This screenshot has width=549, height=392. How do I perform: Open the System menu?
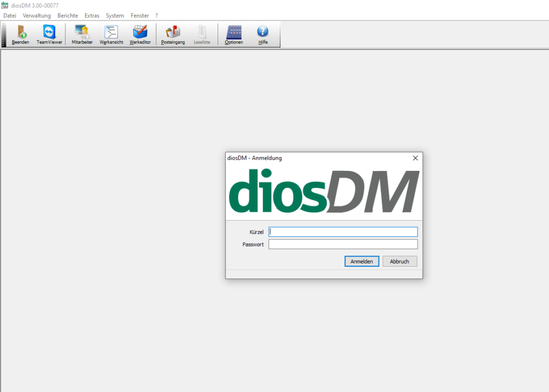tap(115, 16)
